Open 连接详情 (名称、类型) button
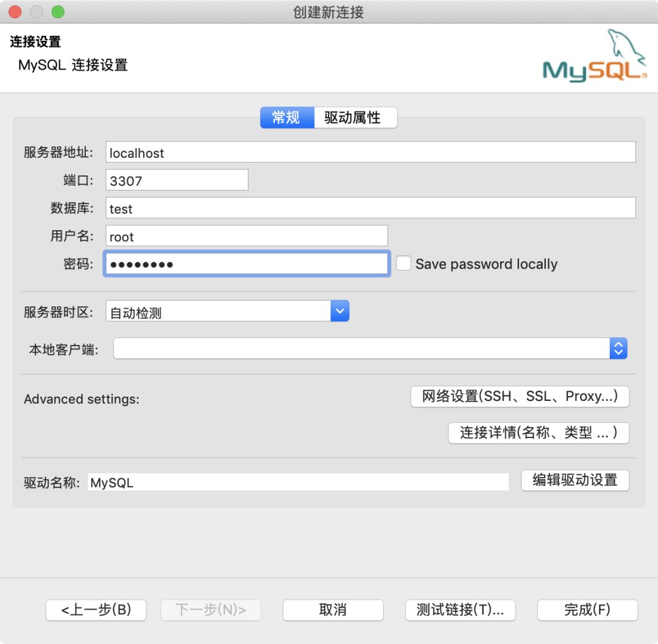658x644 pixels. point(538,433)
